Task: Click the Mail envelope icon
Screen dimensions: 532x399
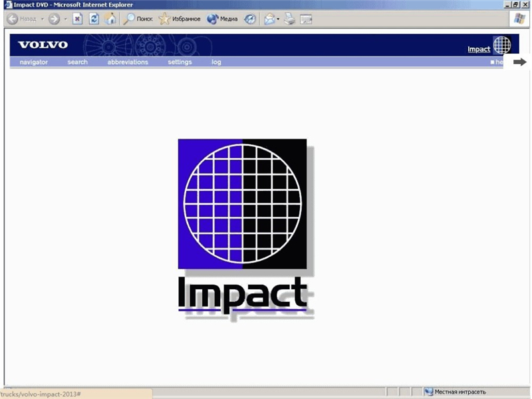Action: click(x=269, y=19)
